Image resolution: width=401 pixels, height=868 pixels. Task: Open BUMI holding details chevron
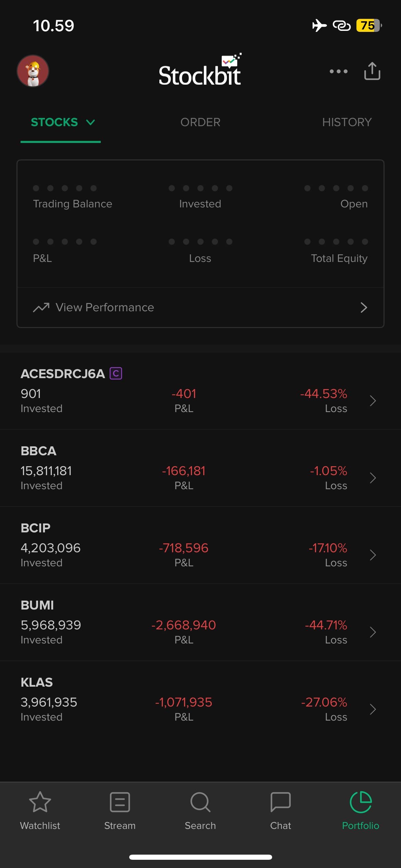(x=373, y=632)
